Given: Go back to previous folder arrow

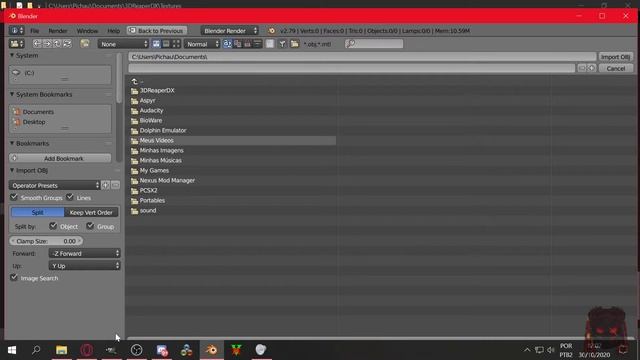Looking at the screenshot, I should point(37,44).
